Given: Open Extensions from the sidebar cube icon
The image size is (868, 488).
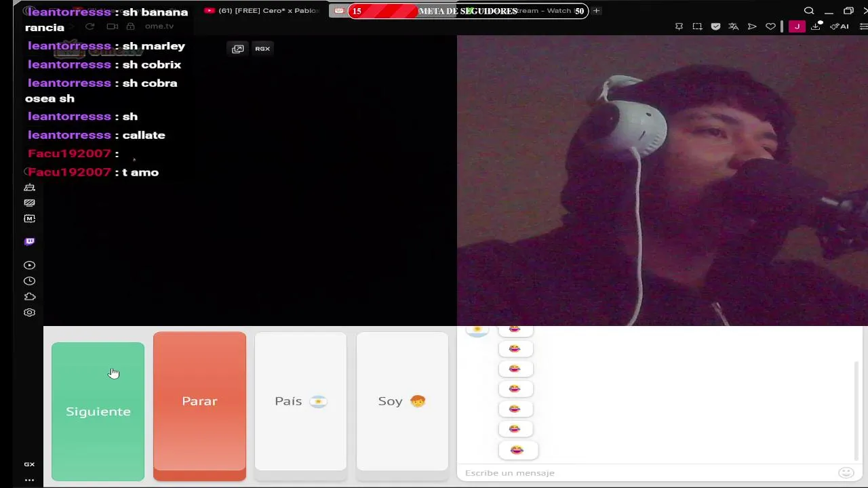Looking at the screenshot, I should point(29,297).
